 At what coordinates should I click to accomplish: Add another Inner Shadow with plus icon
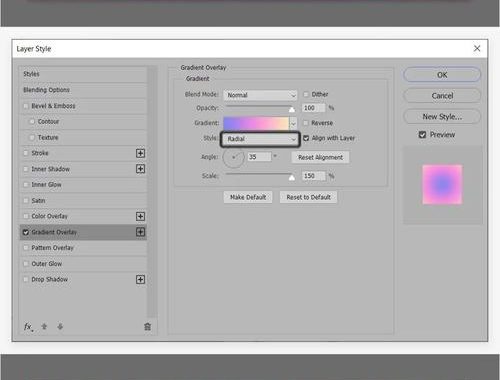point(140,169)
